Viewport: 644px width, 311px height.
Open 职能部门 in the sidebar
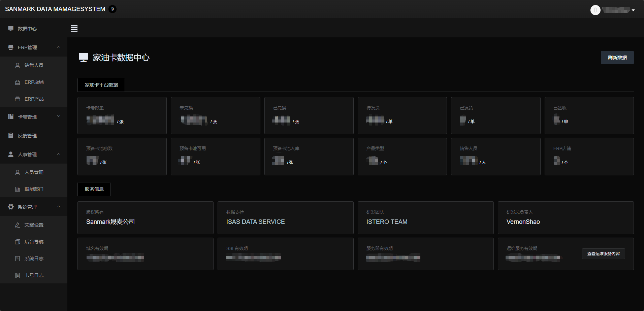click(34, 189)
